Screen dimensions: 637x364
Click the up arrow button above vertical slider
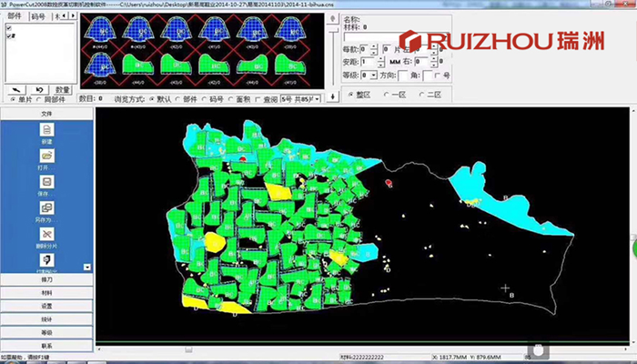click(x=333, y=19)
